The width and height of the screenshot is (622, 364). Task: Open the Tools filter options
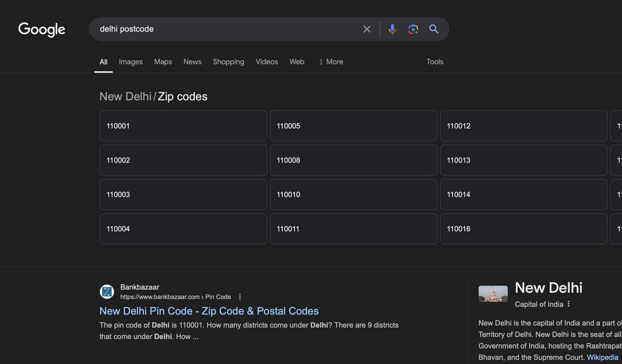434,62
